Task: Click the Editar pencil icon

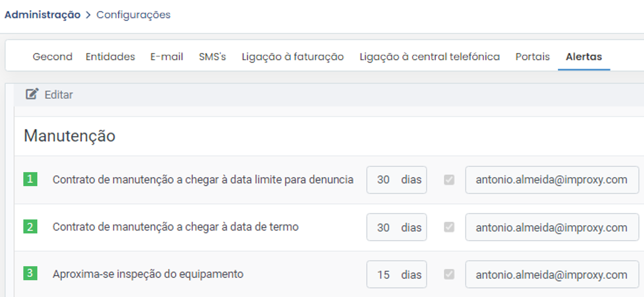Action: [32, 94]
